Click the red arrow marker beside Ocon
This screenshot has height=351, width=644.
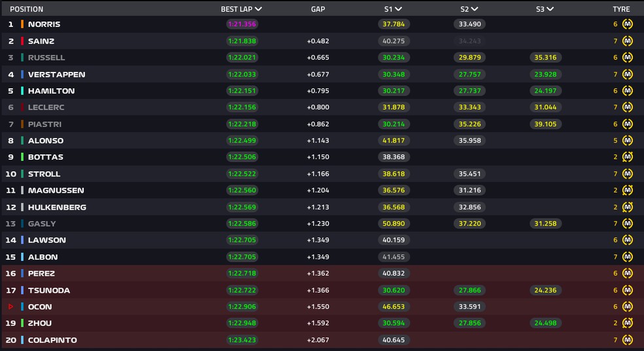[10, 307]
